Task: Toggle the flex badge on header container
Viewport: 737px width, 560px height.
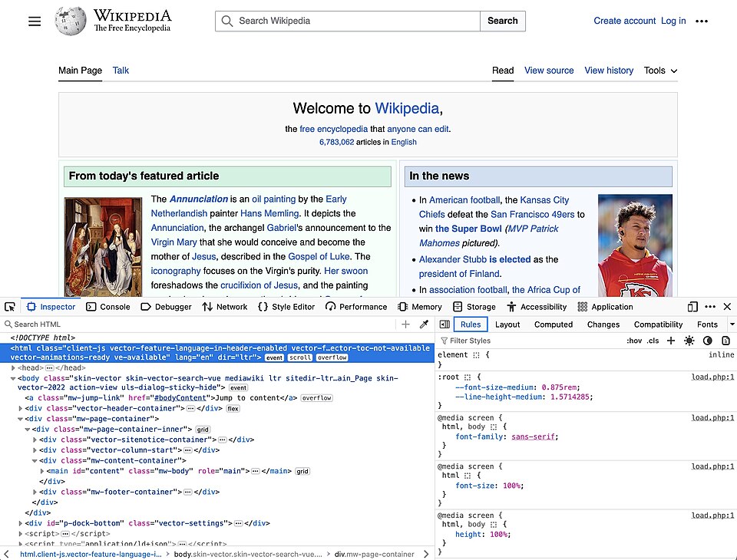Action: [233, 409]
